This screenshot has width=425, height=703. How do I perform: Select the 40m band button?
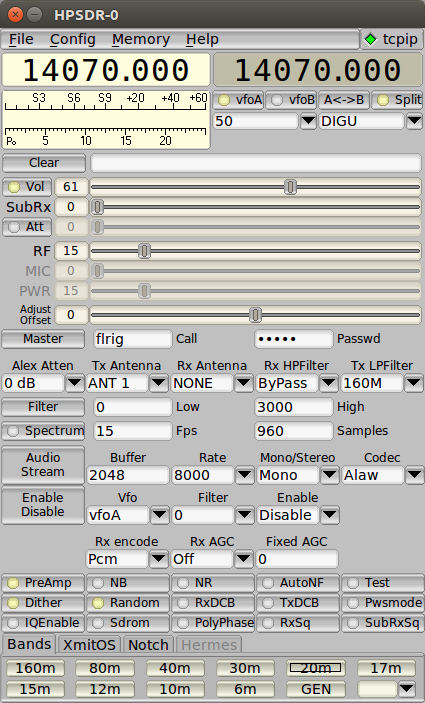tap(175, 668)
